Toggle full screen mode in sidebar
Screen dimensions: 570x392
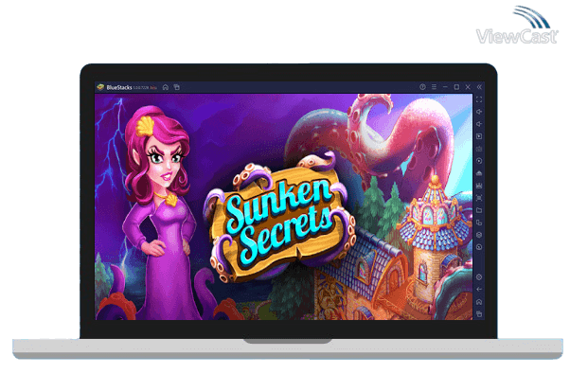pyautogui.click(x=479, y=99)
